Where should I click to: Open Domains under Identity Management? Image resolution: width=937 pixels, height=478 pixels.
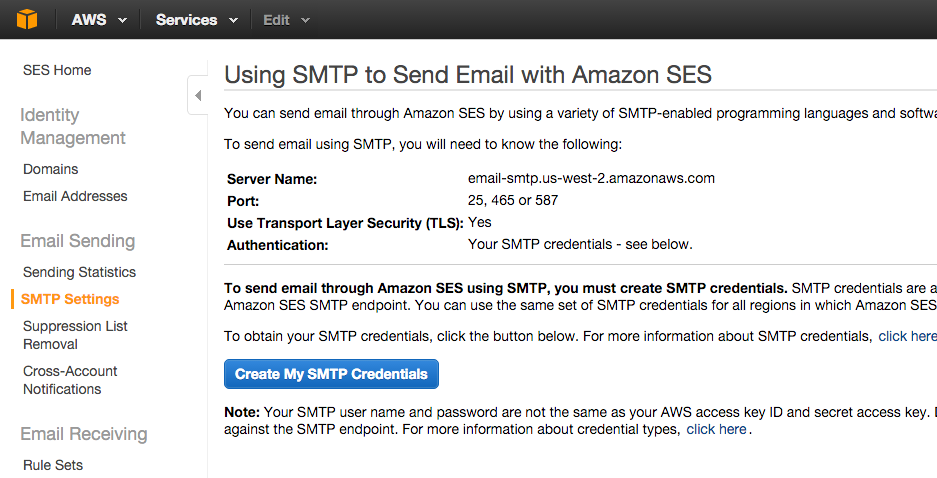(51, 169)
